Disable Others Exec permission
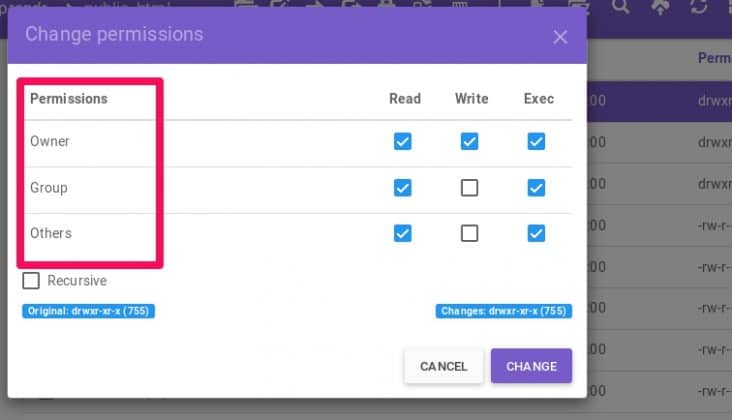The width and height of the screenshot is (732, 420). click(x=536, y=233)
